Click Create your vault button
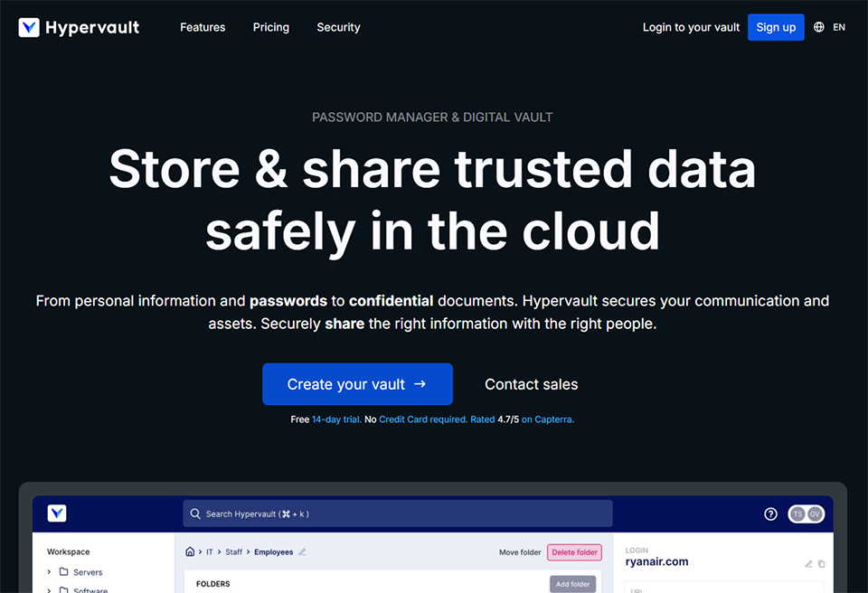The image size is (868, 593). tap(358, 383)
